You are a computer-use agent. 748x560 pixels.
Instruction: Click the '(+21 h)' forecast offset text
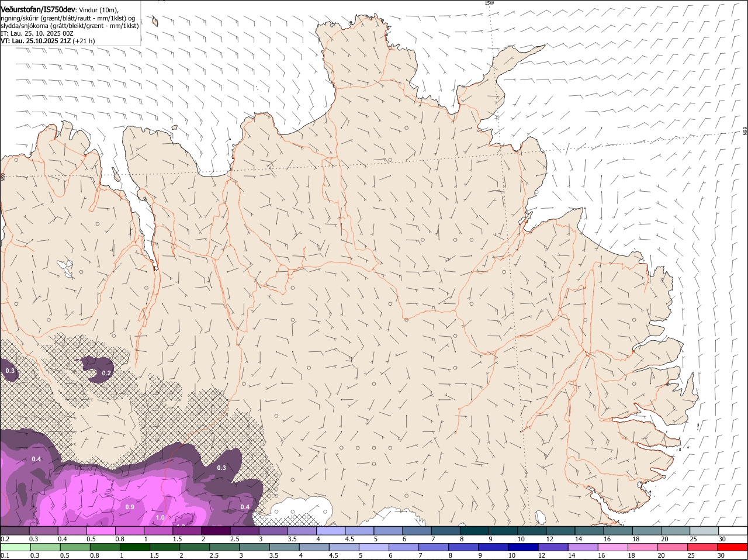(x=84, y=41)
